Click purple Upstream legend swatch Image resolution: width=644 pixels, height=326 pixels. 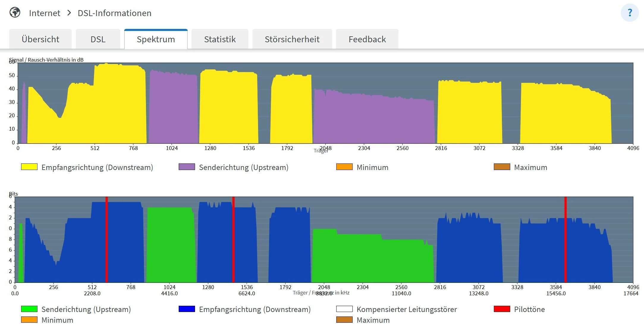pos(187,167)
